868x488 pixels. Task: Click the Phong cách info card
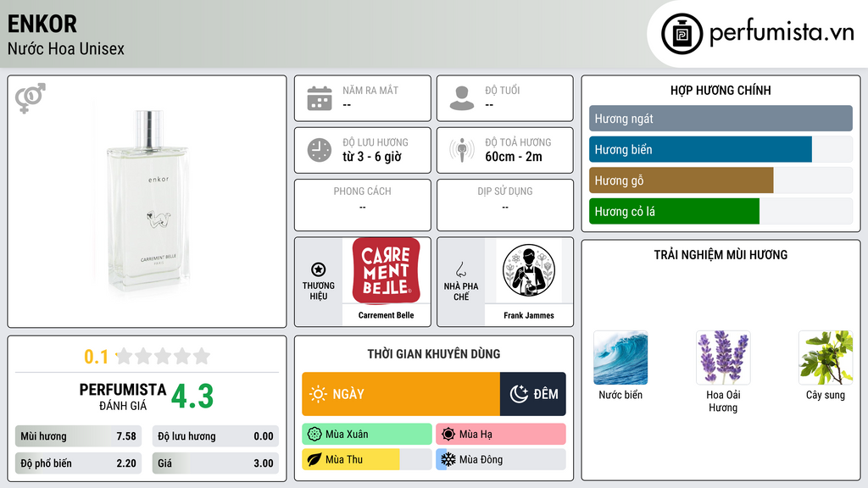pos(363,205)
